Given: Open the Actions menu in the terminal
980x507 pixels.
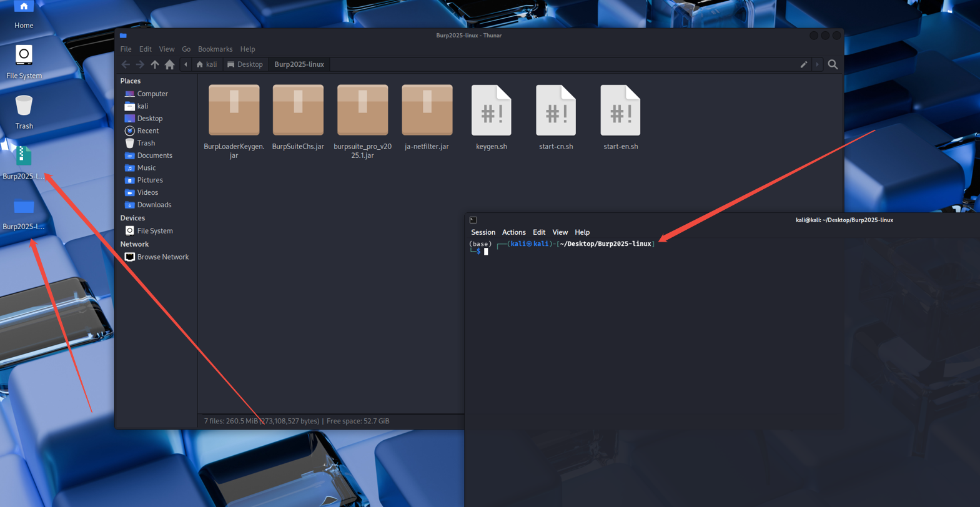Looking at the screenshot, I should [513, 232].
